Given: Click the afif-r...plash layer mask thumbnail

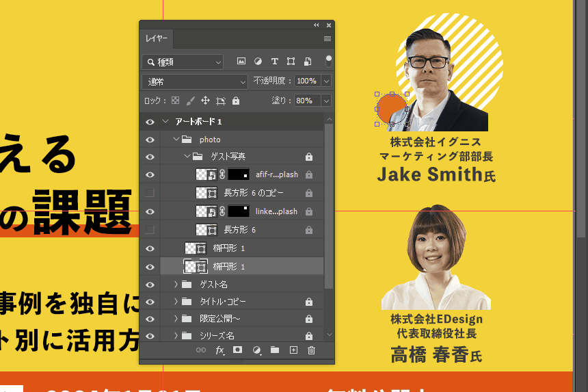Looking at the screenshot, I should [x=239, y=174].
